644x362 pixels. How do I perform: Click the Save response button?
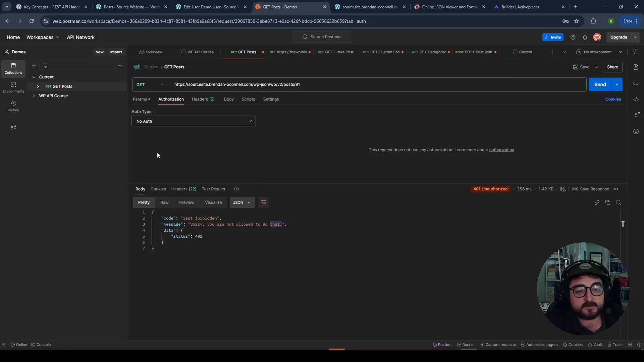594,189
